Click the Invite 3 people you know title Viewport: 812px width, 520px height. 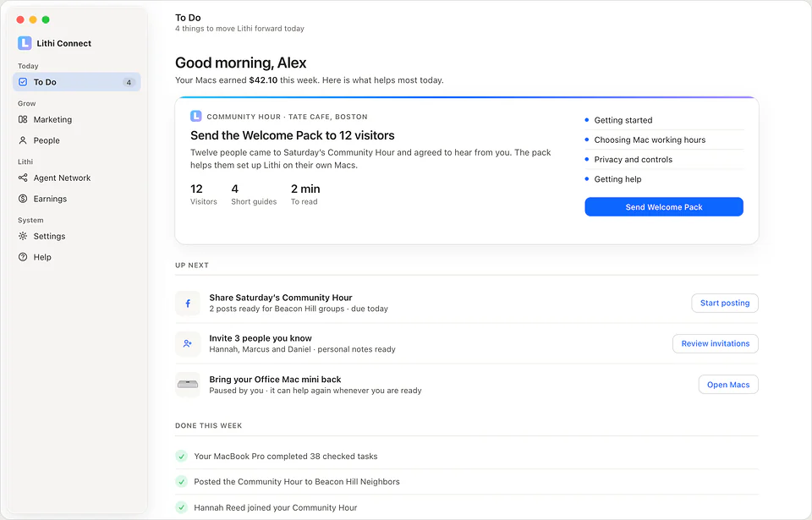pos(261,338)
